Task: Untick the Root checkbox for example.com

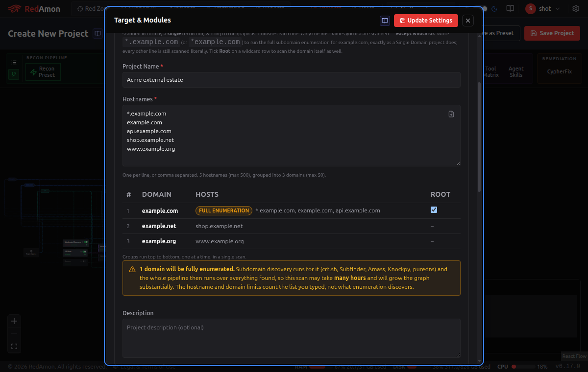Action: (x=434, y=210)
